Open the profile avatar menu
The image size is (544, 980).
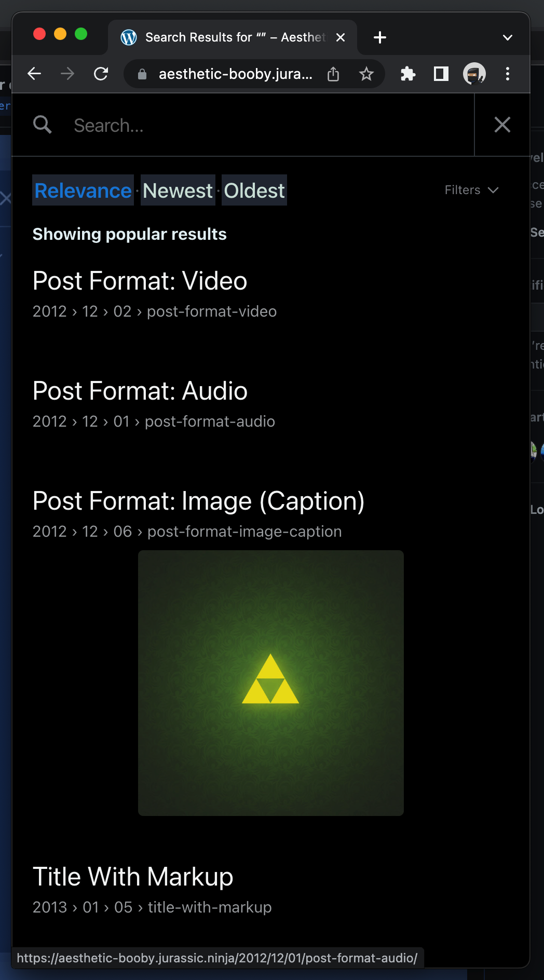click(x=474, y=74)
